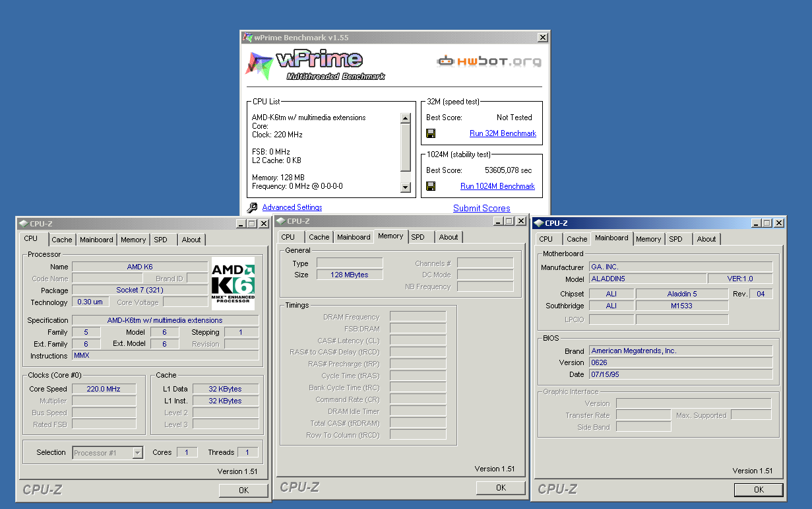Open Cache tab in middle CPU-Z window

[x=319, y=237]
